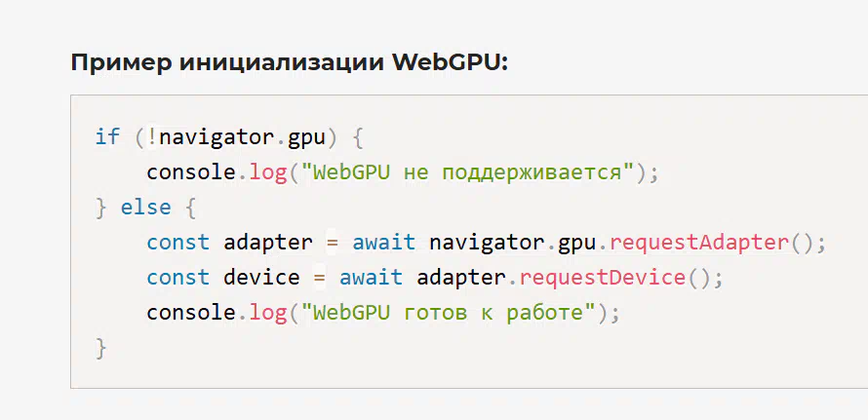Click "const" before device
Screen dimensions: 868x420
tap(178, 277)
